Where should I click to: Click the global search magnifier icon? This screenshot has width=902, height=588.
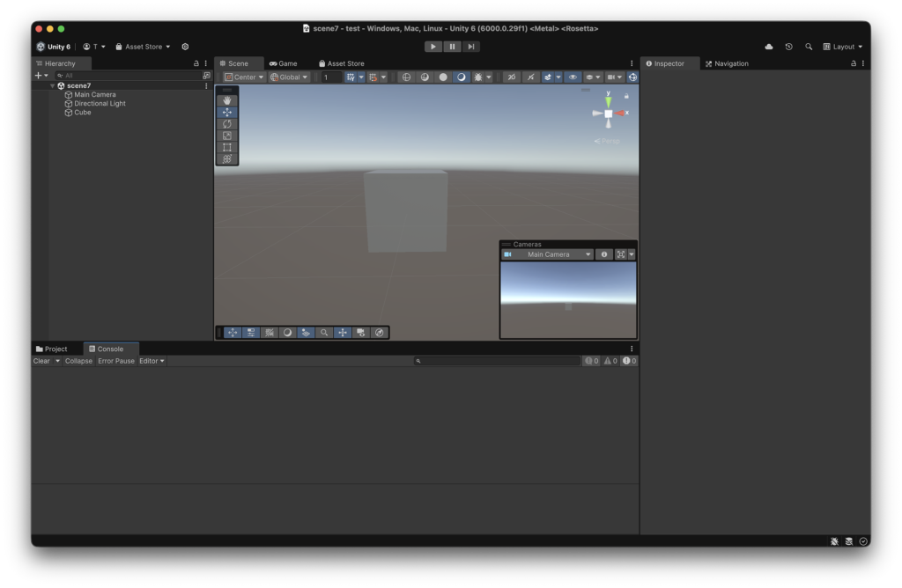click(x=809, y=47)
